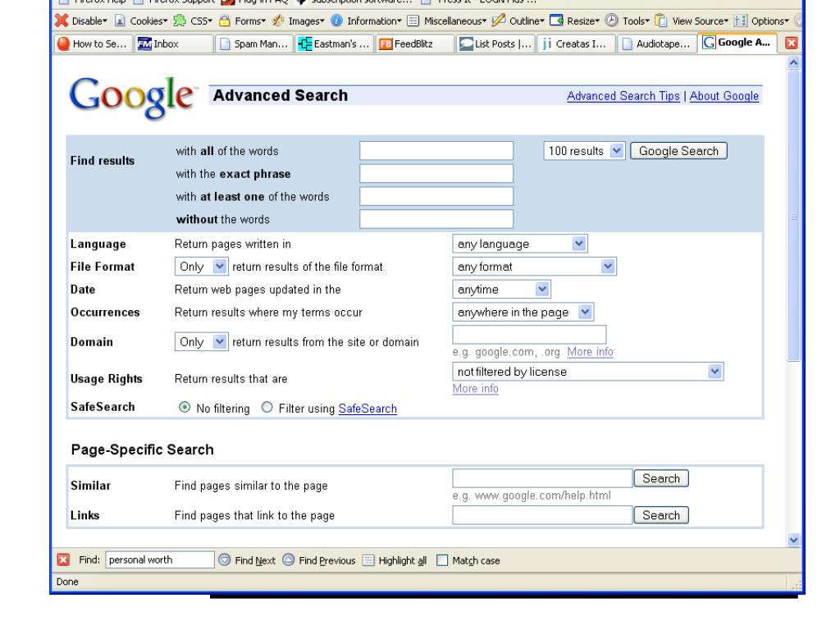
Task: Switch to the Audiotape... tab
Action: [656, 44]
